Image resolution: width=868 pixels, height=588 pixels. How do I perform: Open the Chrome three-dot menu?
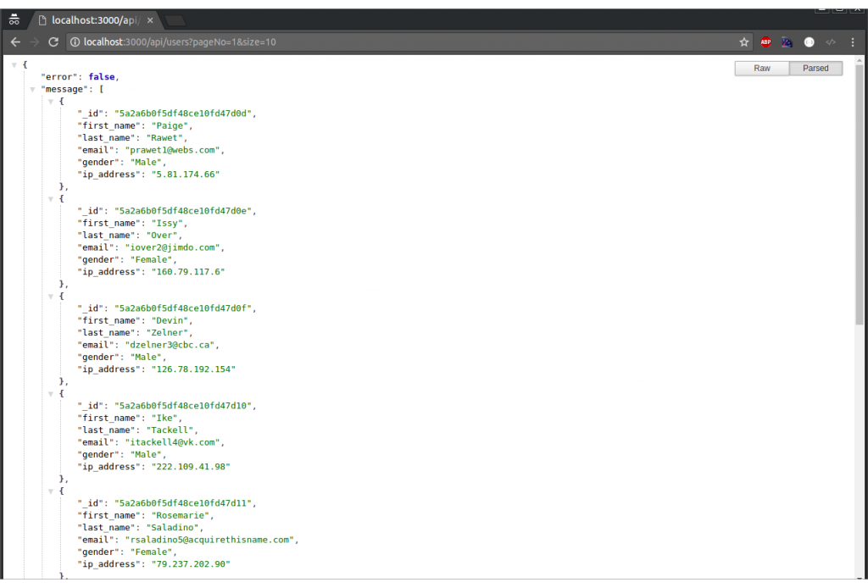tap(853, 42)
